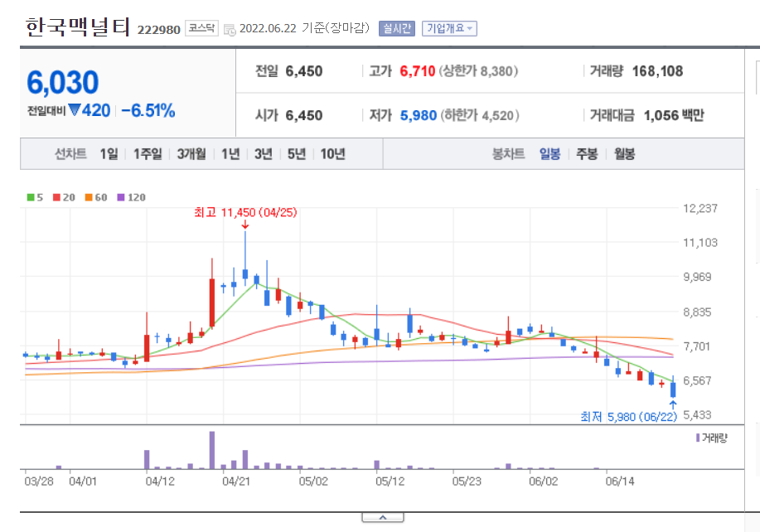
Task: Click the down triangle next to 420
Action: point(74,110)
